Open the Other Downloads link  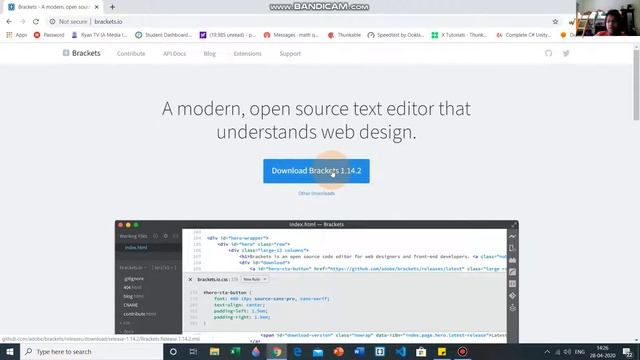[x=316, y=193]
